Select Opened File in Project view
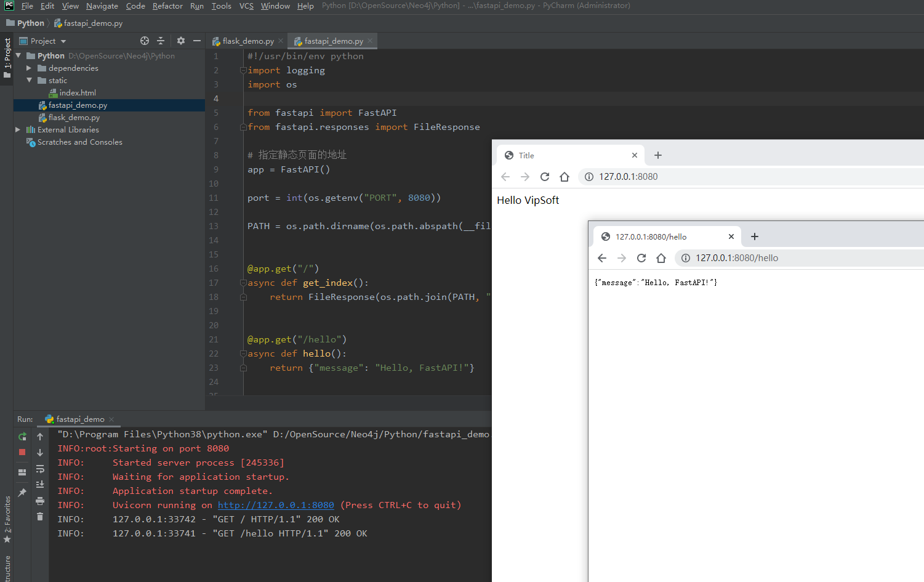 click(145, 41)
